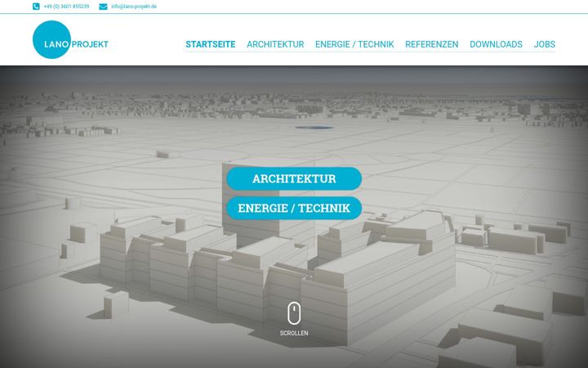Open the Downloads menu item
This screenshot has width=588, height=368.
click(x=496, y=44)
